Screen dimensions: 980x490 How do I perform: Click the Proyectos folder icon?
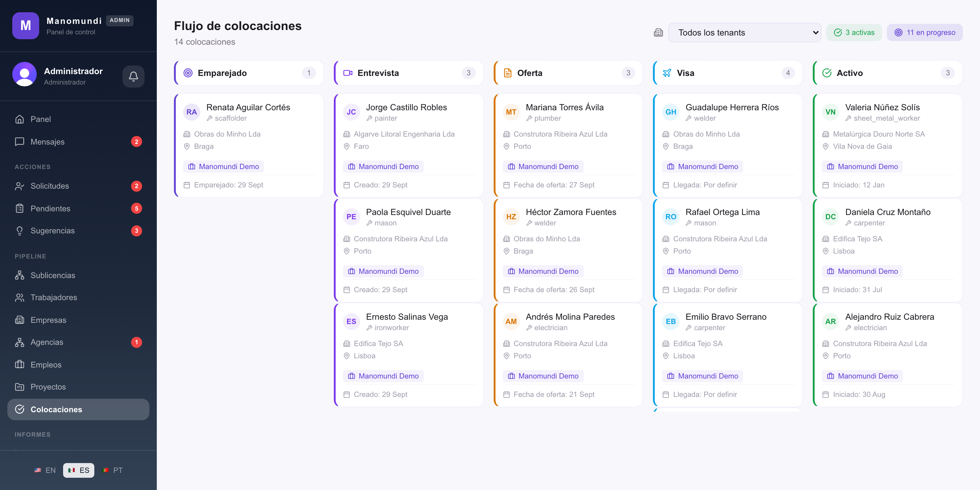coord(19,387)
